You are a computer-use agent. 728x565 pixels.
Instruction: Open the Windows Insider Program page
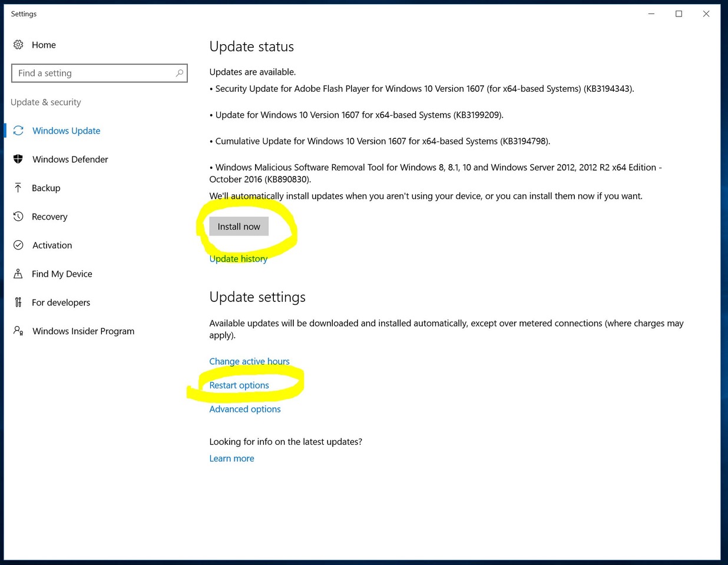83,331
